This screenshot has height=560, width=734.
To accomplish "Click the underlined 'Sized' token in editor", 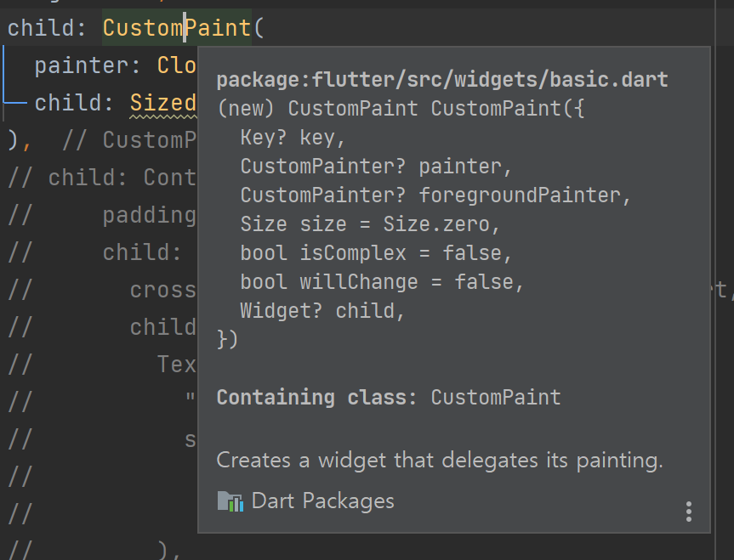I will [x=163, y=103].
